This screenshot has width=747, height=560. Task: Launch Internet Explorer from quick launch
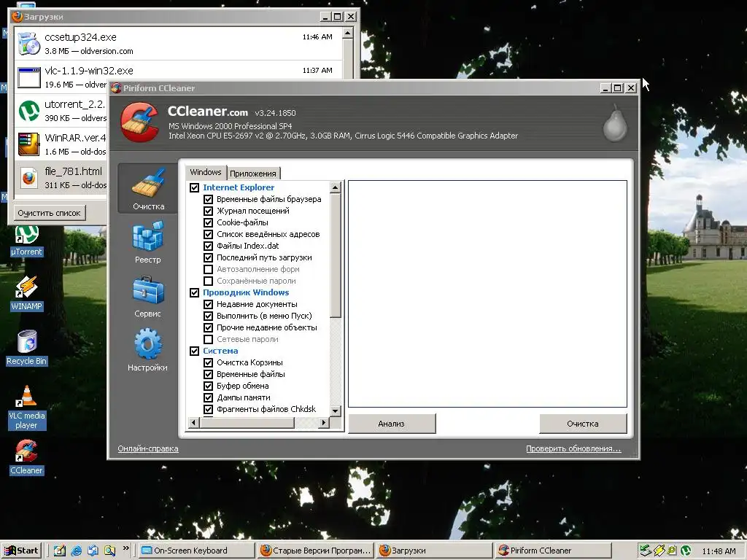[76, 551]
